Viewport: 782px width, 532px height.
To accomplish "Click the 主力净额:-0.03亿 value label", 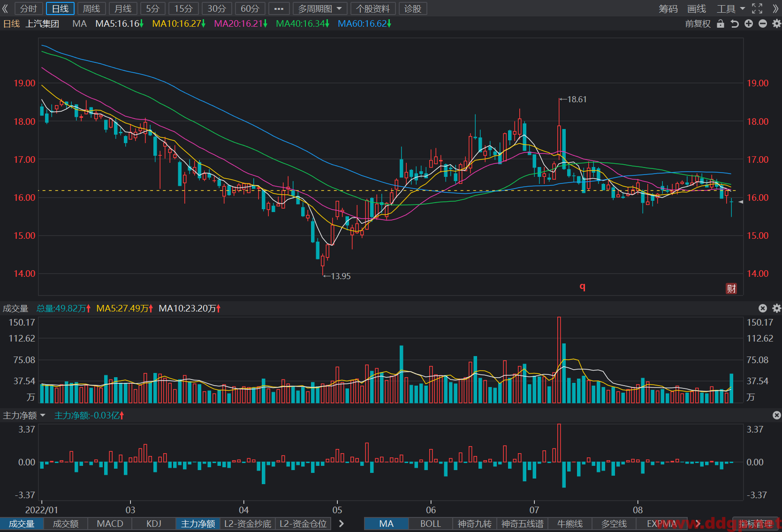I will tap(89, 415).
